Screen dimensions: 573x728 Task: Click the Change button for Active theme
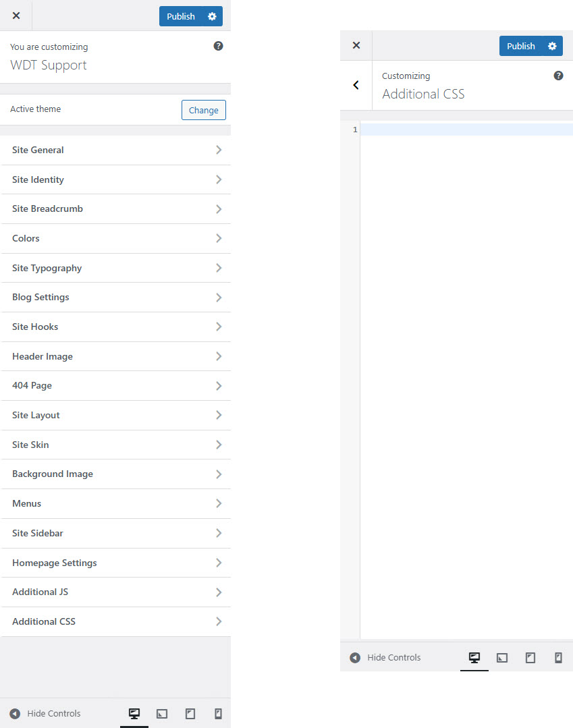(x=203, y=110)
